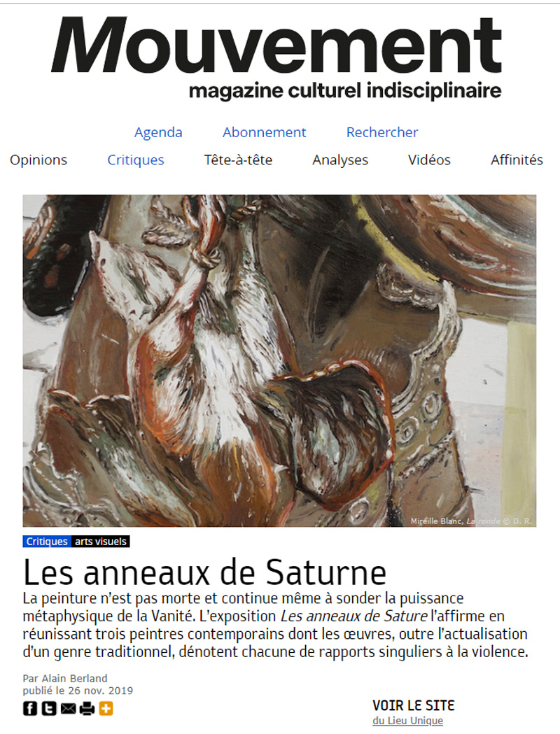Click Les anneaux de Saturne headline

click(204, 572)
